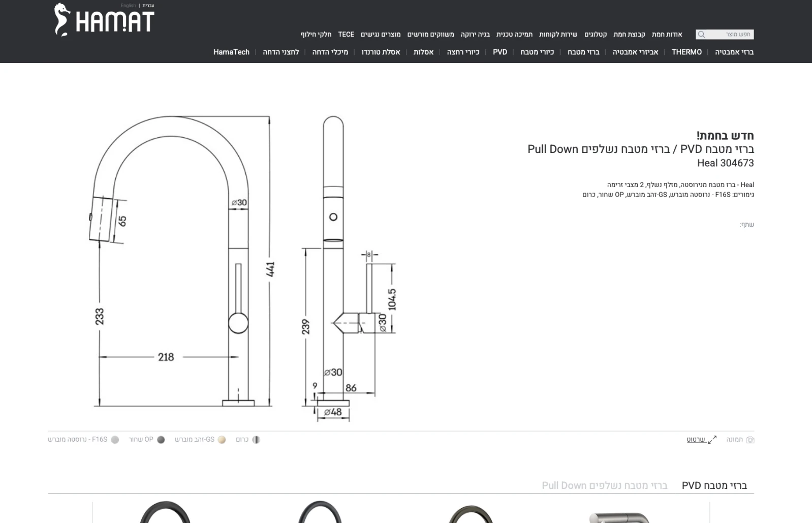Switch language to English
Viewport: 812px width, 523px height.
pos(128,6)
